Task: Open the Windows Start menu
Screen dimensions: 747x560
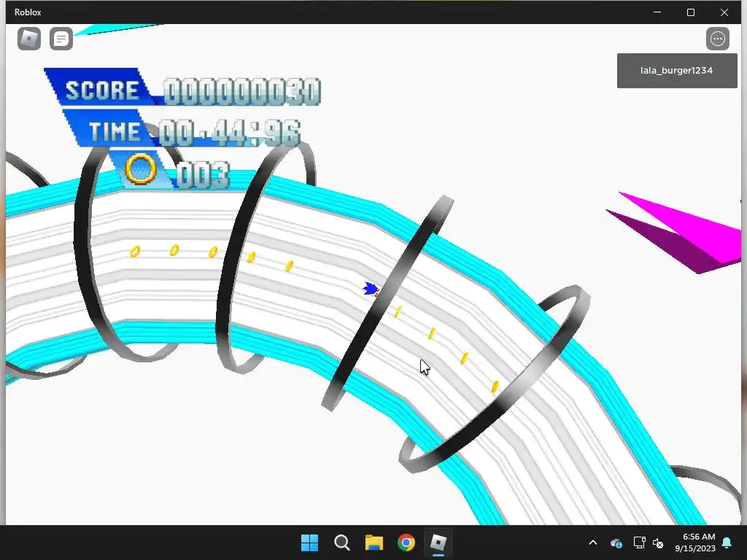Action: tap(309, 542)
